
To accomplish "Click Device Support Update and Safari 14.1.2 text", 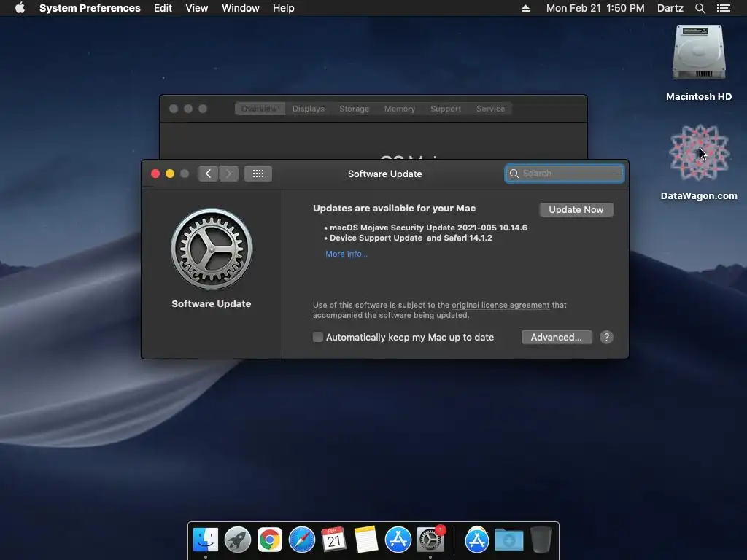I will click(x=411, y=238).
